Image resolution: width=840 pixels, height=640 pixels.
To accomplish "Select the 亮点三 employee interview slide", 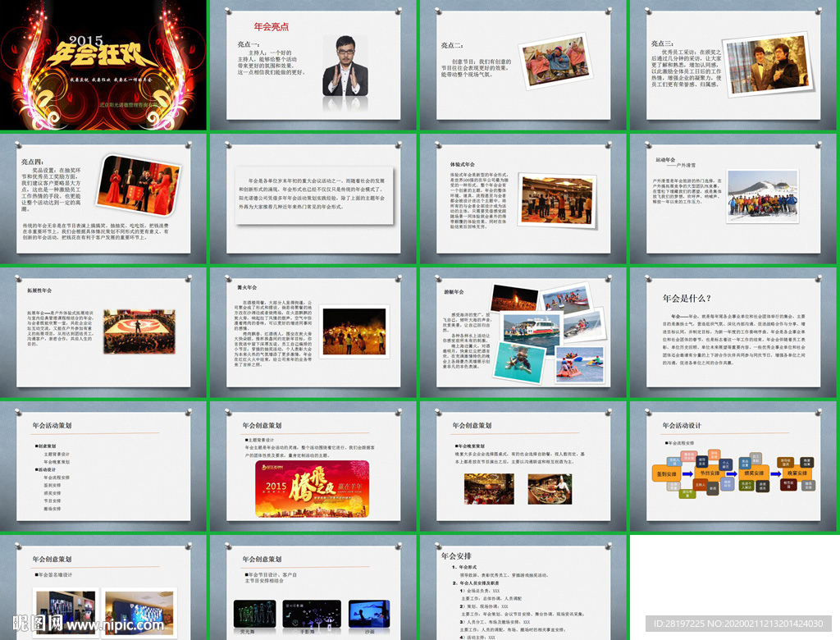I will (x=734, y=65).
